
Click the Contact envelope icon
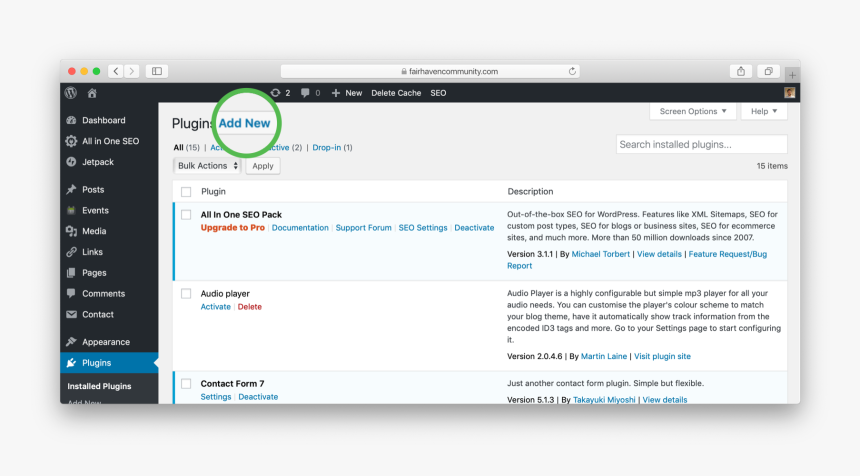click(x=71, y=314)
